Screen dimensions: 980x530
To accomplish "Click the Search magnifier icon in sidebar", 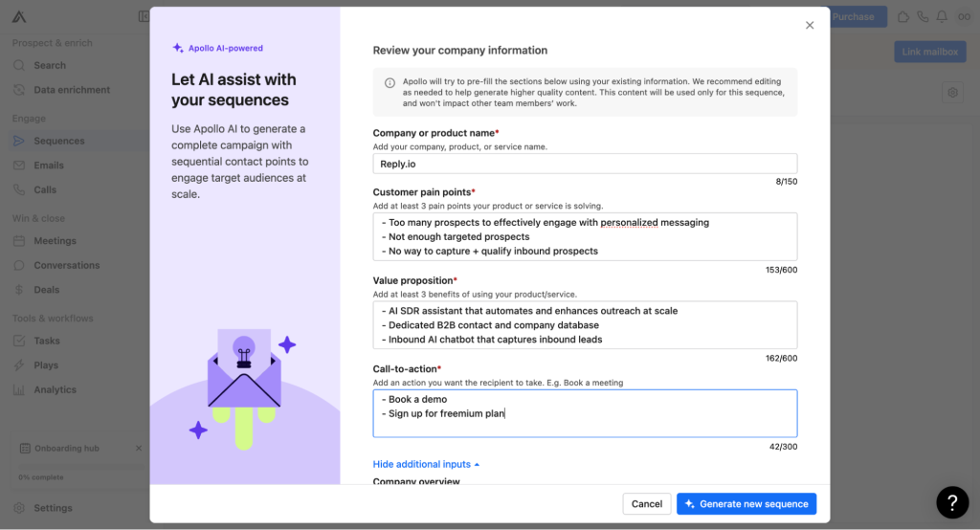I will click(x=19, y=65).
